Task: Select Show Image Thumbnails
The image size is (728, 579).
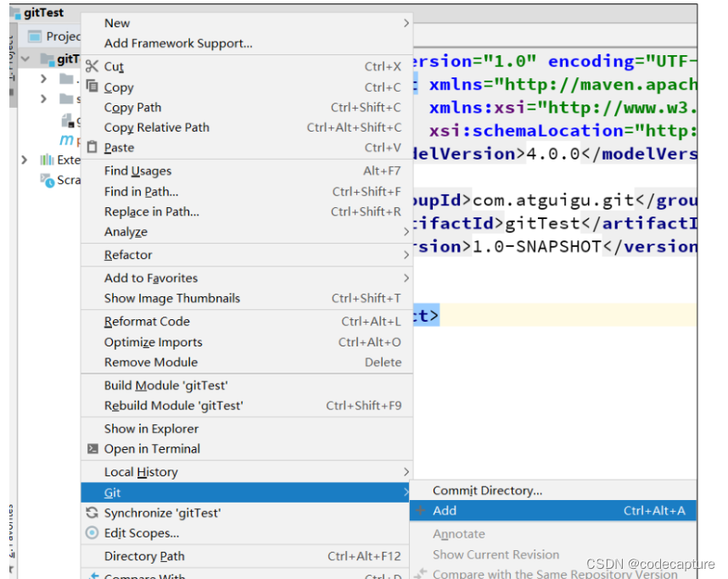Action: tap(247, 298)
